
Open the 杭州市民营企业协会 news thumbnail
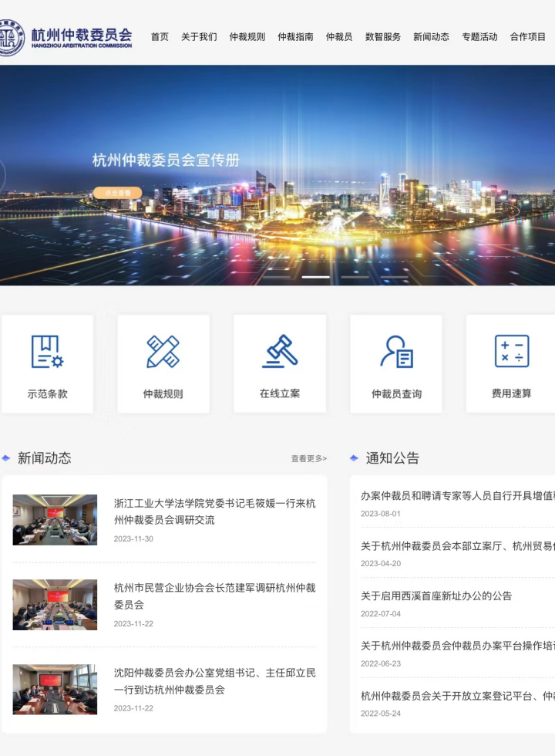pos(55,605)
